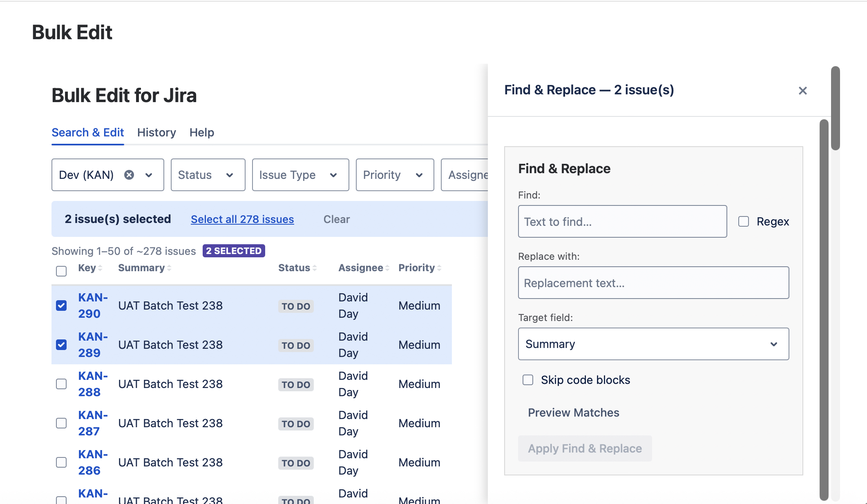Click the Assignee column header
Viewport: 867px width, 504px height.
[x=361, y=268]
